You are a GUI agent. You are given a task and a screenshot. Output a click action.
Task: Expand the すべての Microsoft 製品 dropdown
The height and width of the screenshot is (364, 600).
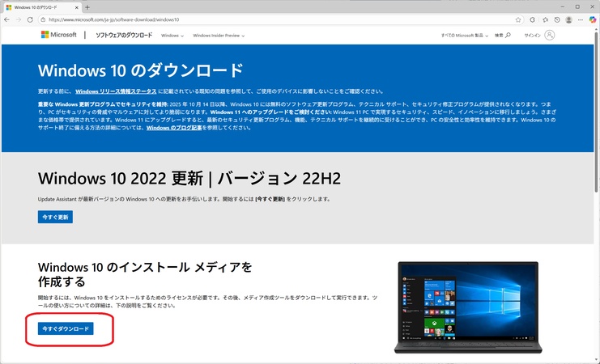tap(465, 36)
